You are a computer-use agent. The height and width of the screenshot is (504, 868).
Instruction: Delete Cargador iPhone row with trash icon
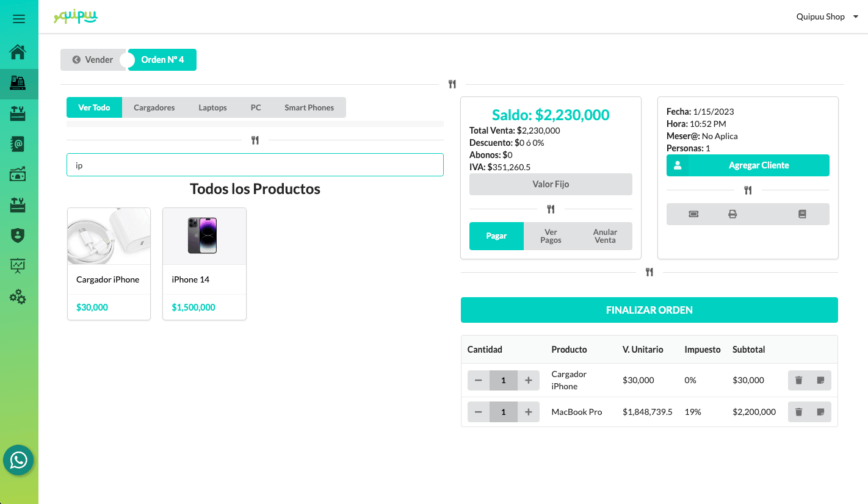click(x=798, y=381)
